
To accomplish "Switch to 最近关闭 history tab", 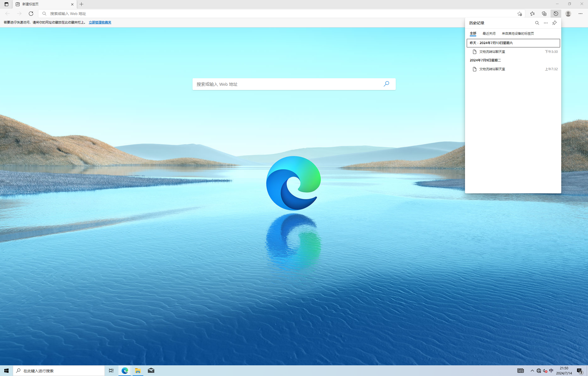I will [489, 33].
